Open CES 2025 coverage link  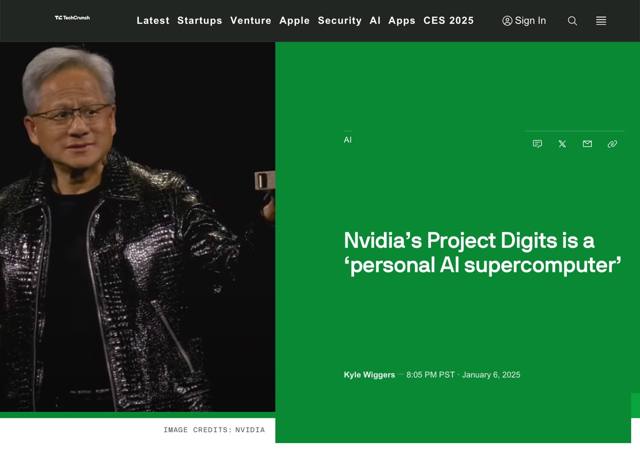tap(449, 21)
